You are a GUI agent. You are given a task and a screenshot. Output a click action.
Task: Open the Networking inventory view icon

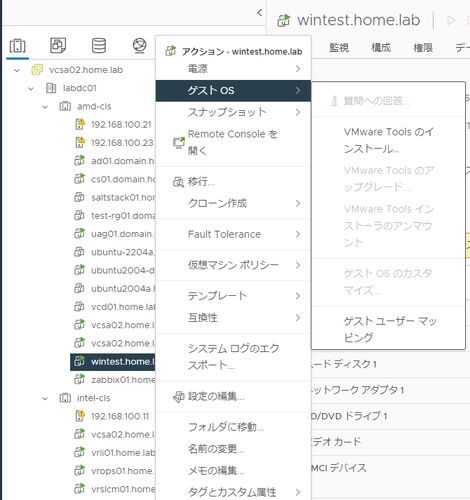(x=139, y=45)
